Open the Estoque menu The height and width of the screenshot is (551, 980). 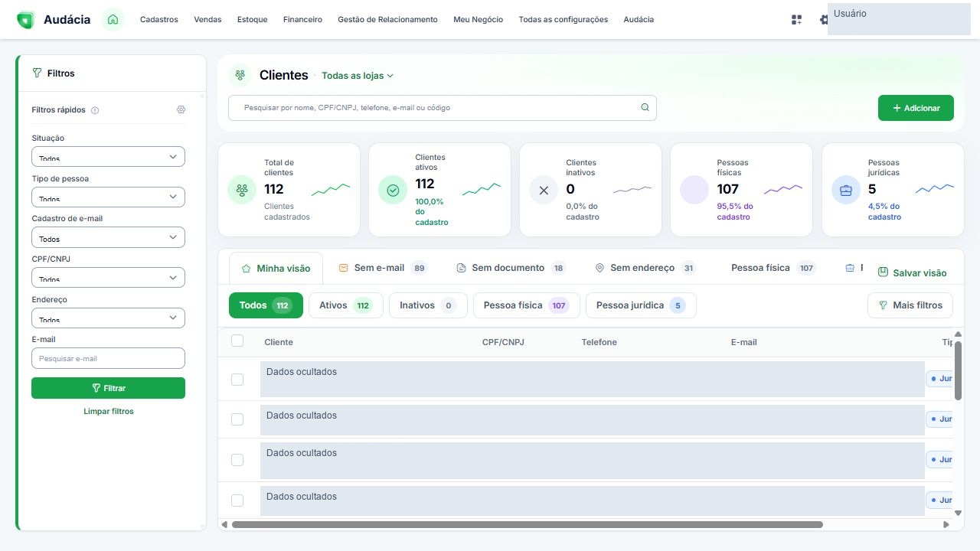point(253,20)
